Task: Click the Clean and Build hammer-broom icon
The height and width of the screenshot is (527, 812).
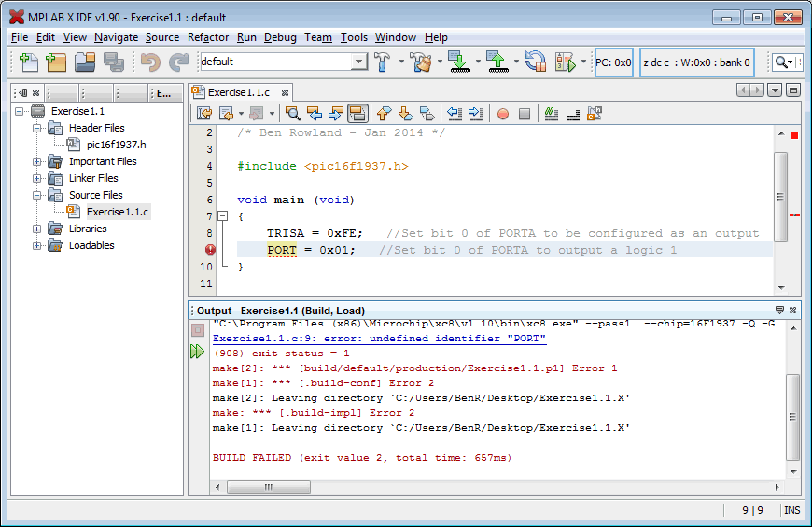Action: click(x=421, y=62)
